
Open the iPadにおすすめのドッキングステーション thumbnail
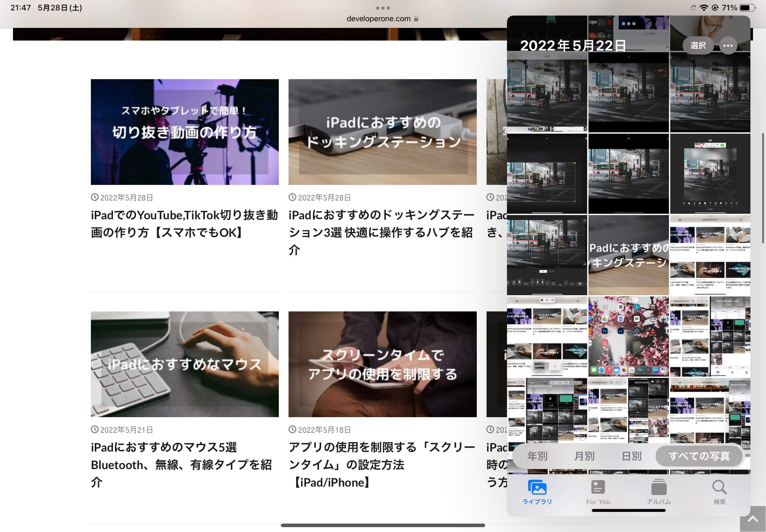pos(382,132)
